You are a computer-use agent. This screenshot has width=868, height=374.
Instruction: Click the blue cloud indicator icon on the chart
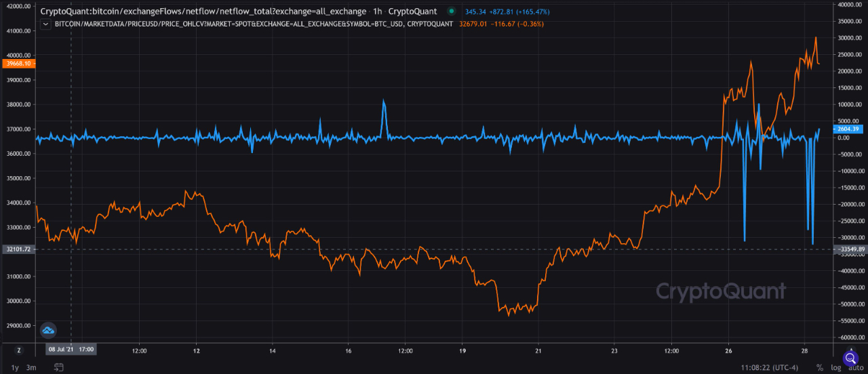point(48,330)
